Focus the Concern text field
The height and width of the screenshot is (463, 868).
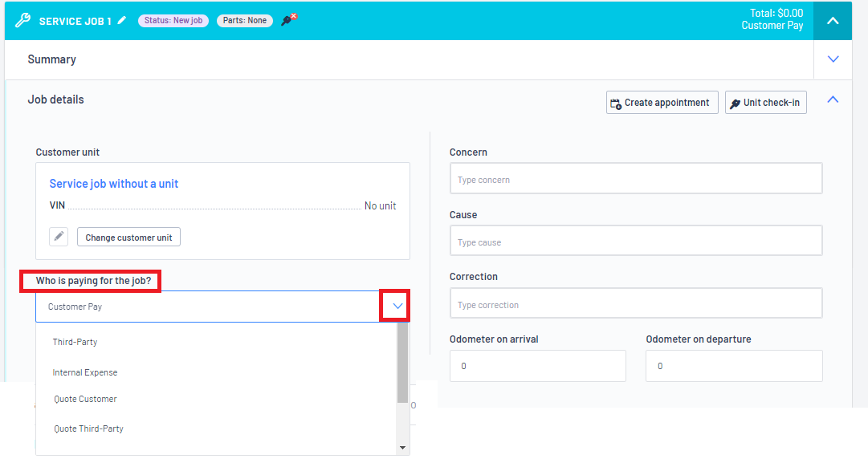tap(636, 178)
